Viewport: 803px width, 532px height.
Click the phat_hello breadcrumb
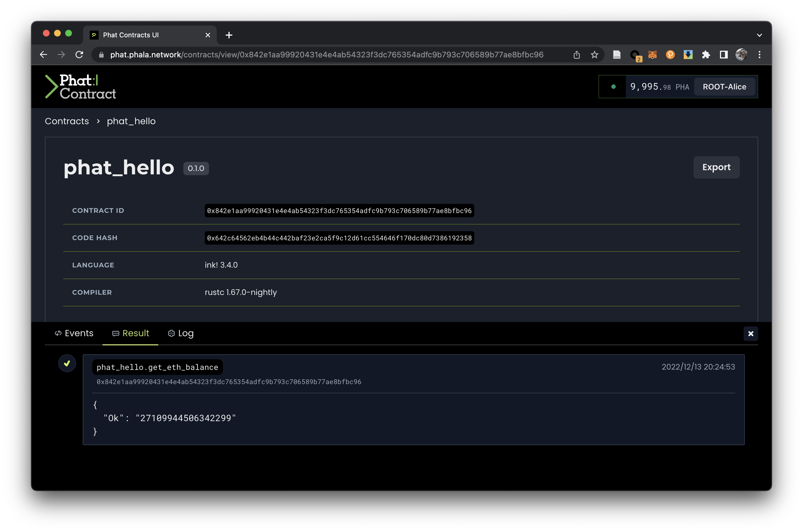coord(131,121)
